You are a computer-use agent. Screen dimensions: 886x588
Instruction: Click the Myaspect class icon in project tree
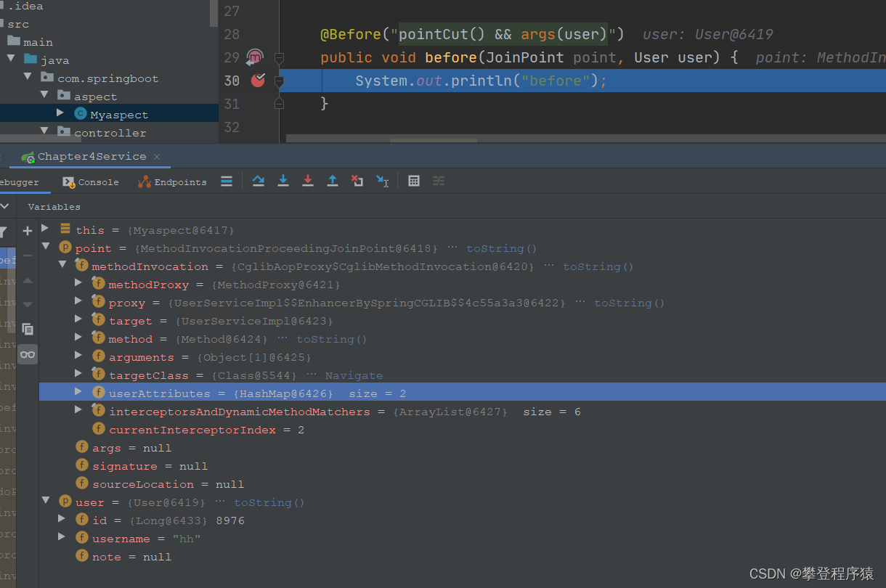[x=81, y=114]
